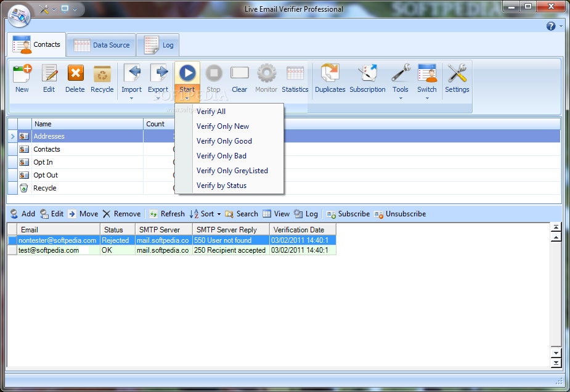This screenshot has width=570, height=392.
Task: Click View in the email toolbar
Action: [276, 214]
